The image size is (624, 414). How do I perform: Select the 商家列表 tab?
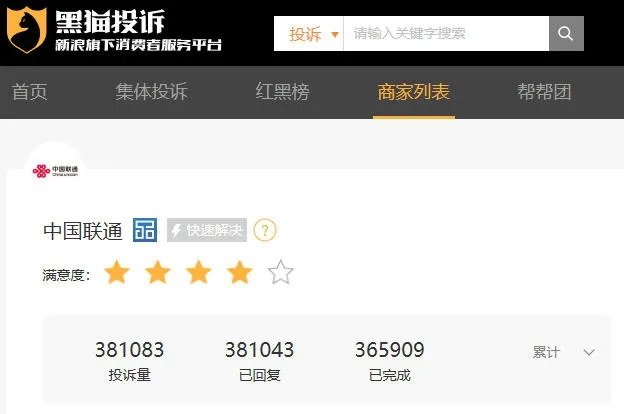[x=414, y=92]
